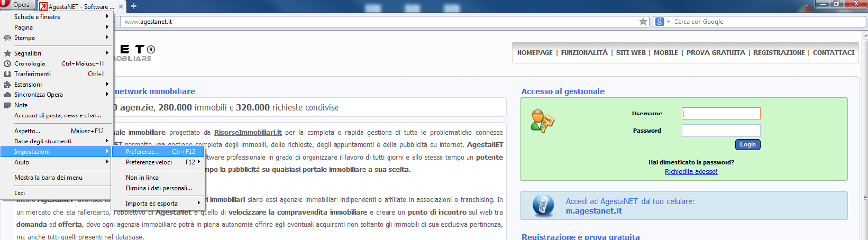868x240 pixels.
Task: Open the SITI WEB navigation link
Action: (631, 53)
